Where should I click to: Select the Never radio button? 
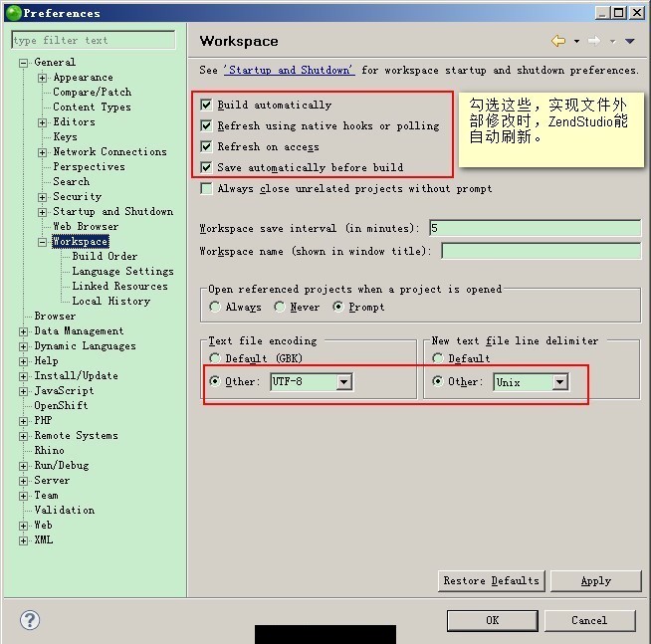[x=280, y=307]
